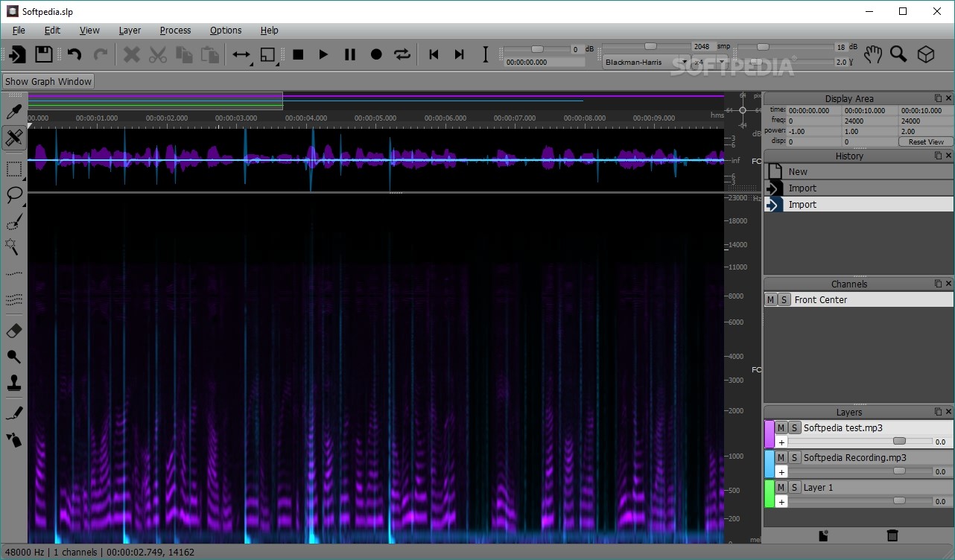Click the Show Graph Window button

tap(48, 82)
